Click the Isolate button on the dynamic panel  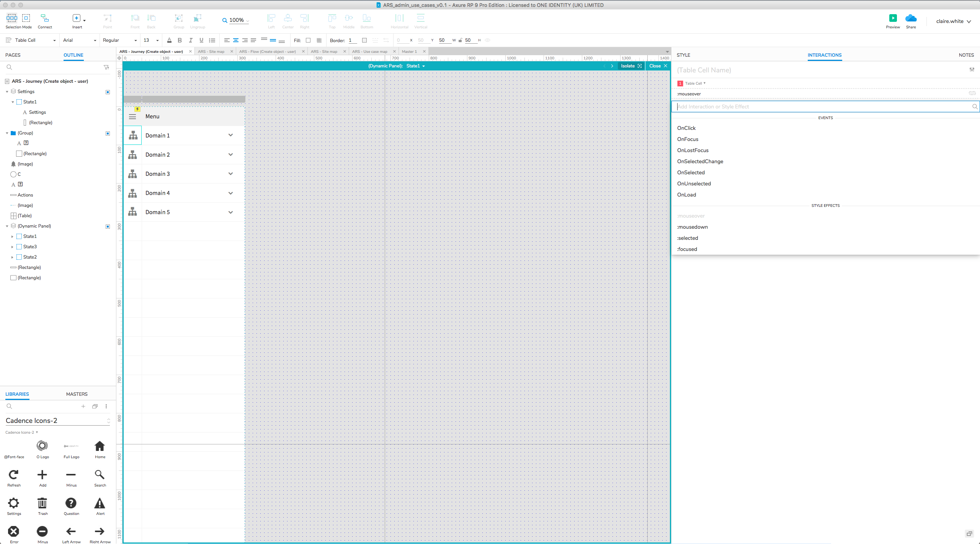(x=628, y=66)
